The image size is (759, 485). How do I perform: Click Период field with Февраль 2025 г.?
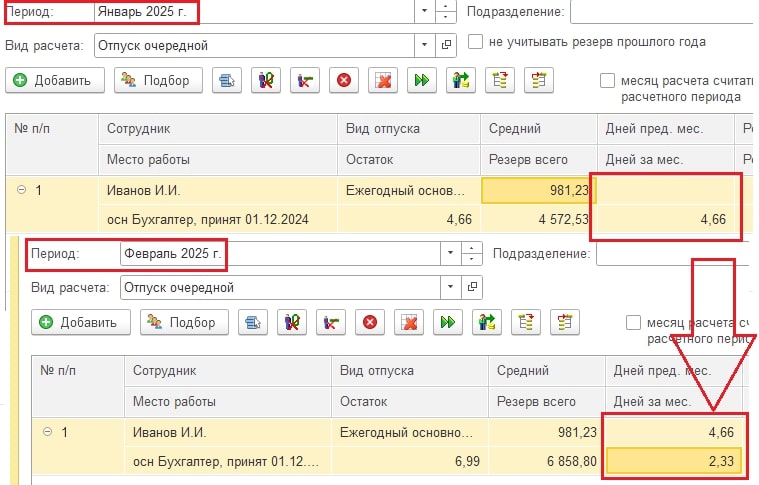tap(281, 253)
